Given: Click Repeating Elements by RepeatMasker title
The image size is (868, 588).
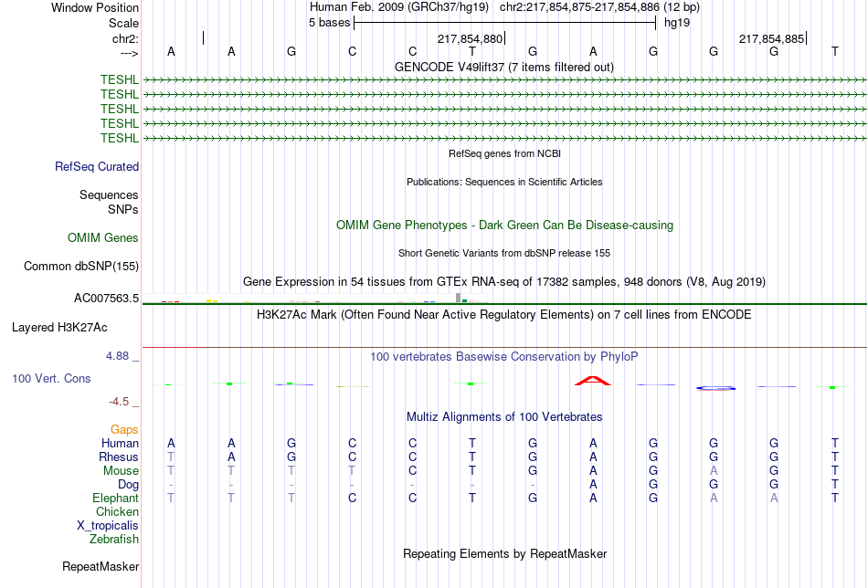Looking at the screenshot, I should [x=504, y=553].
